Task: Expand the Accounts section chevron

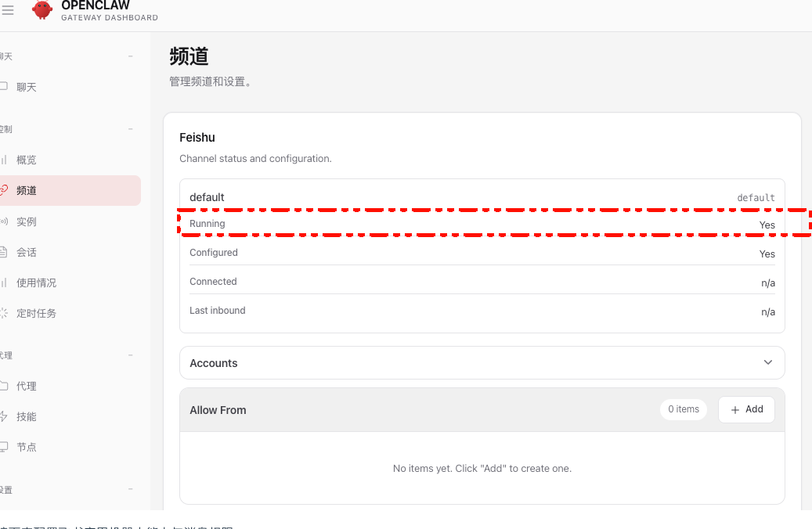Action: point(768,362)
